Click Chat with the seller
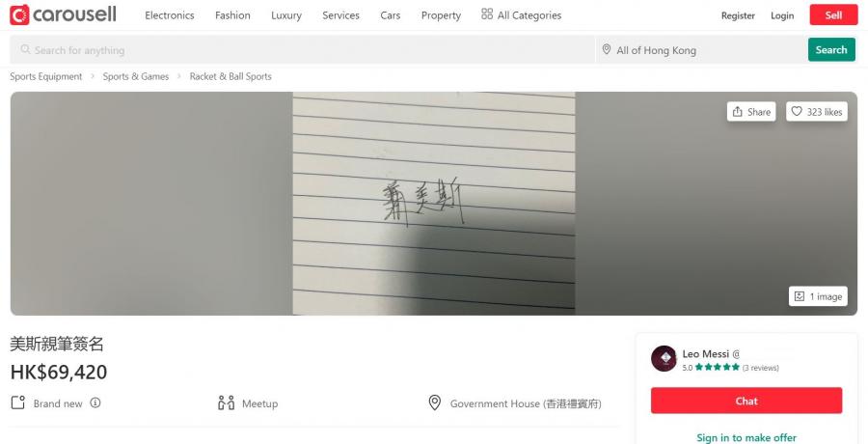The image size is (868, 444). (746, 401)
